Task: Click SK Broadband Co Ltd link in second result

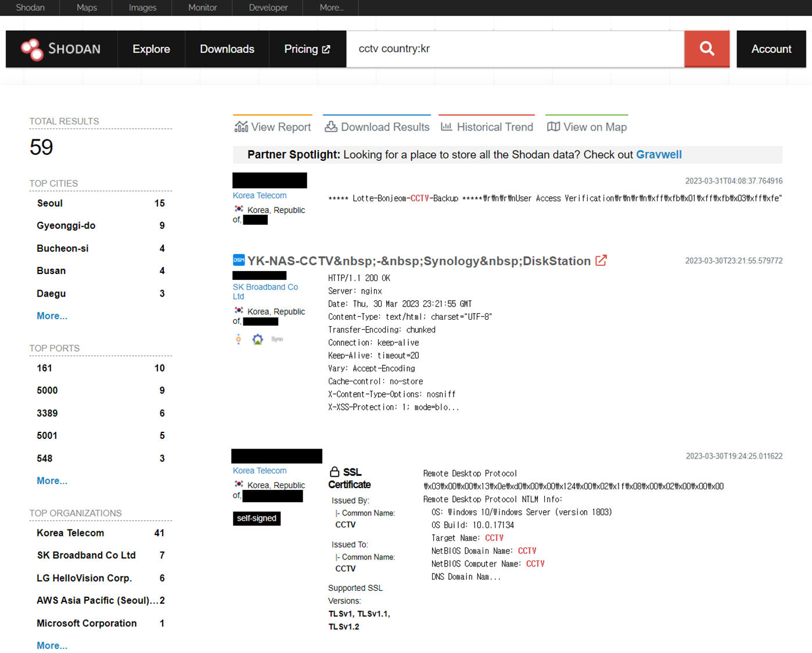Action: 265,291
